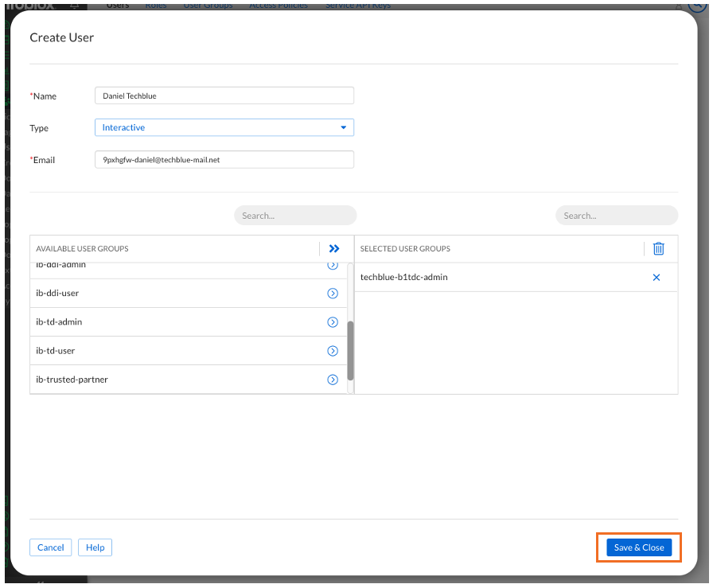Click the Email input field

coord(224,160)
